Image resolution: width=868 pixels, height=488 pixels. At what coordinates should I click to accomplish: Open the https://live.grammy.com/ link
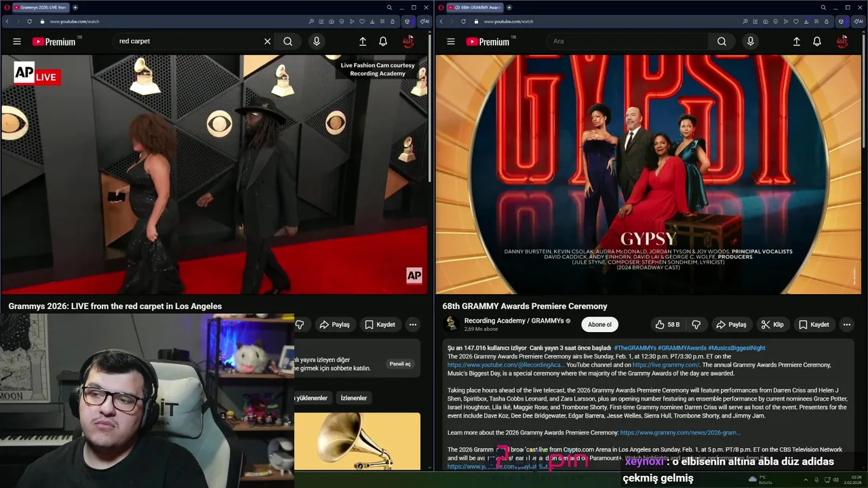tap(666, 365)
